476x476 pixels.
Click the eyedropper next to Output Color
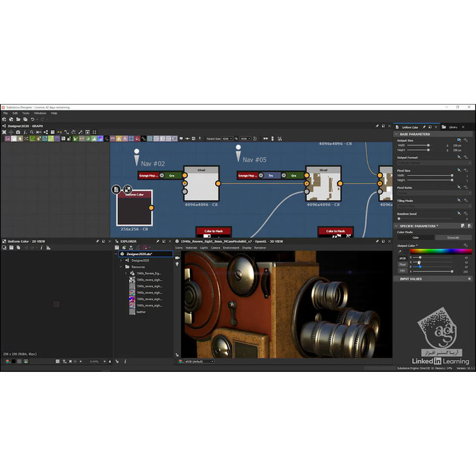point(400,252)
